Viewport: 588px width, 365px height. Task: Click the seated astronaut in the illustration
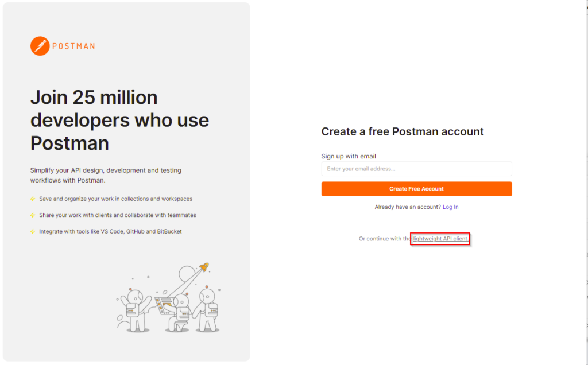tap(181, 313)
